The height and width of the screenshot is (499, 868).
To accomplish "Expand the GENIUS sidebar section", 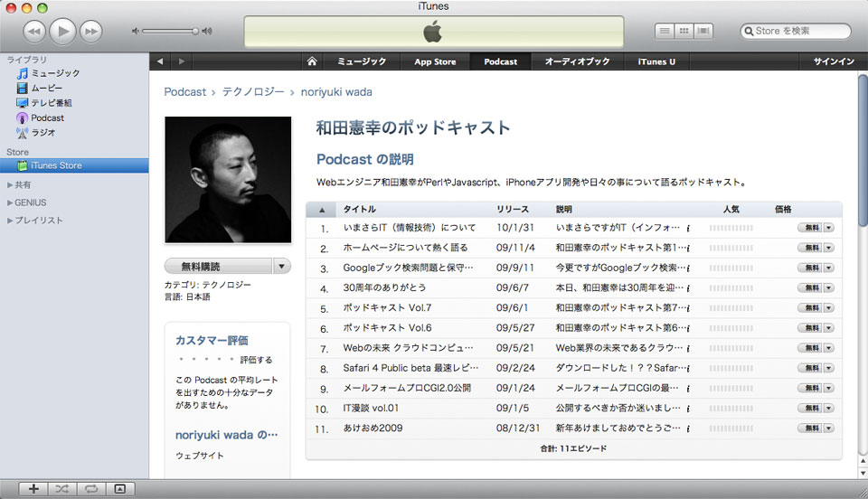I will coord(10,202).
